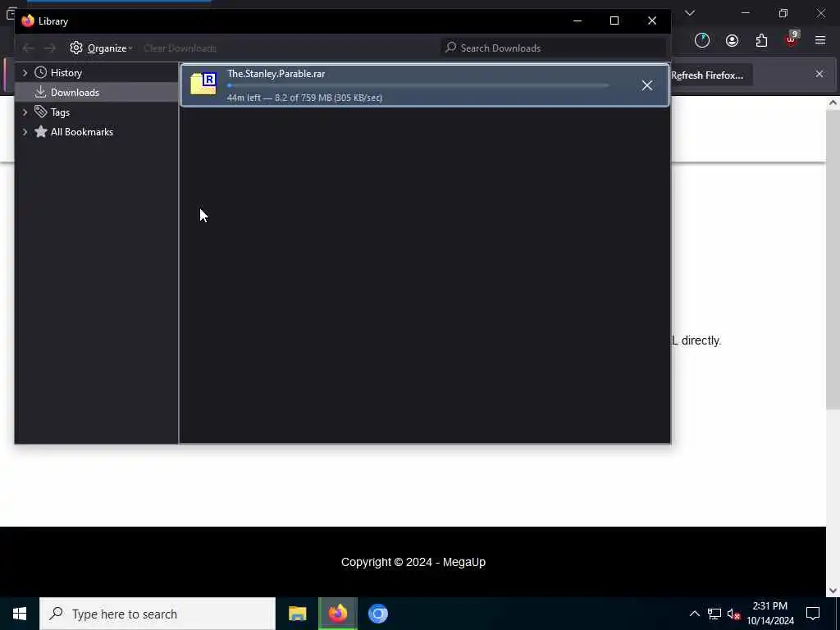Click the Organize gear icon
The width and height of the screenshot is (840, 630).
coord(76,48)
